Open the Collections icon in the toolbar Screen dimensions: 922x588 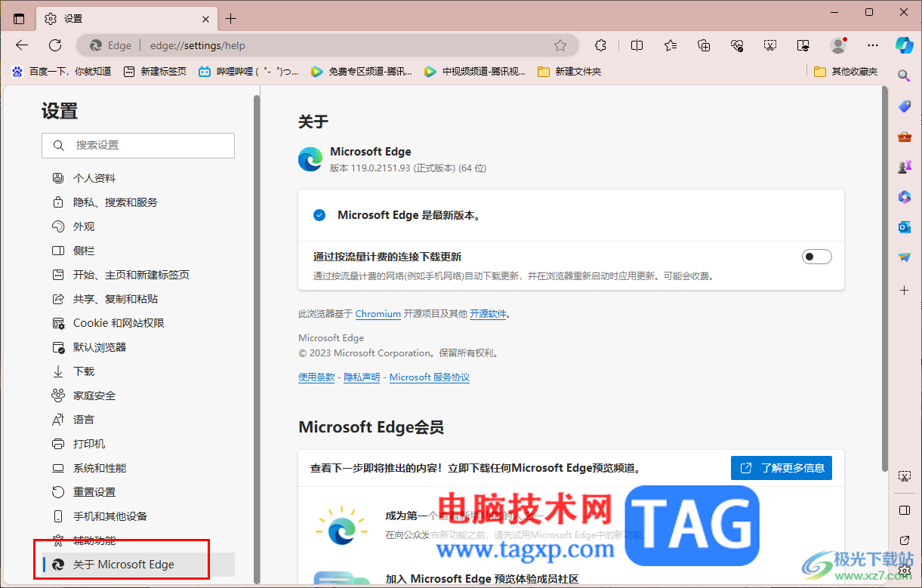(703, 45)
